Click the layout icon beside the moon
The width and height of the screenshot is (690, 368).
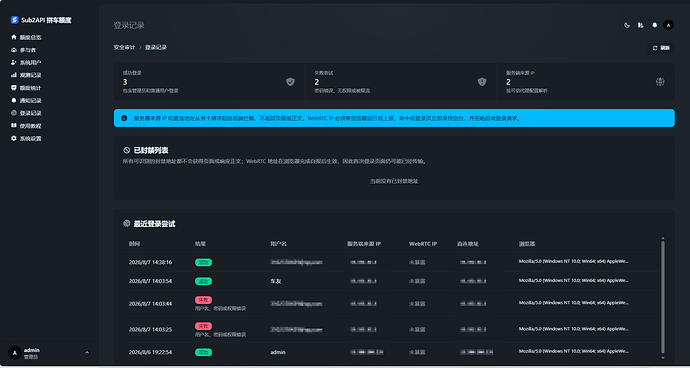641,25
